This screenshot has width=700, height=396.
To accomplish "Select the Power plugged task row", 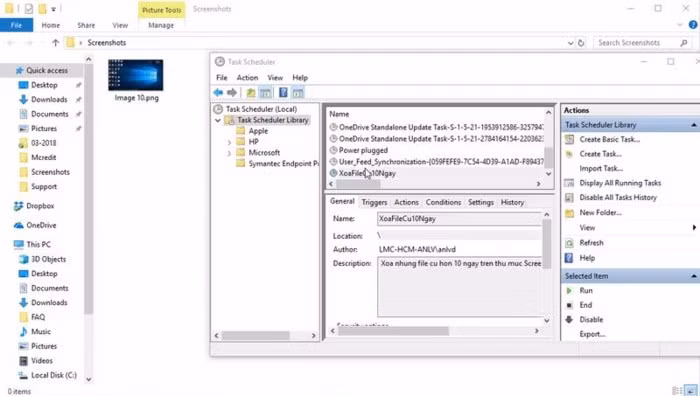I will 363,150.
